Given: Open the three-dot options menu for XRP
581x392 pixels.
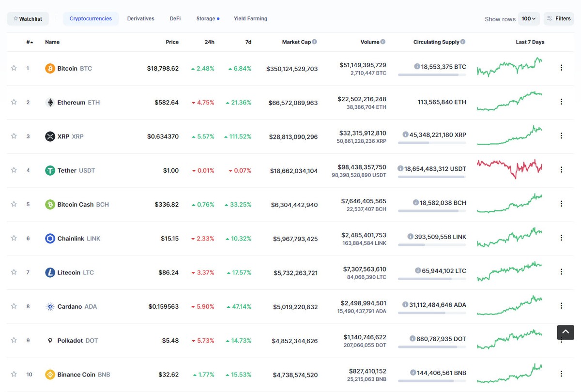Looking at the screenshot, I should 561,136.
